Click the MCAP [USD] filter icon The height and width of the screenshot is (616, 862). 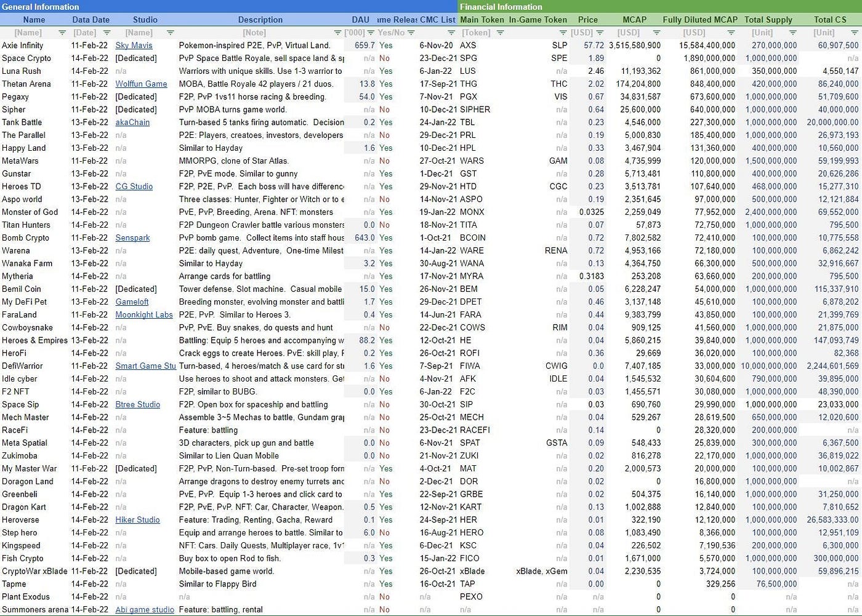tap(657, 33)
